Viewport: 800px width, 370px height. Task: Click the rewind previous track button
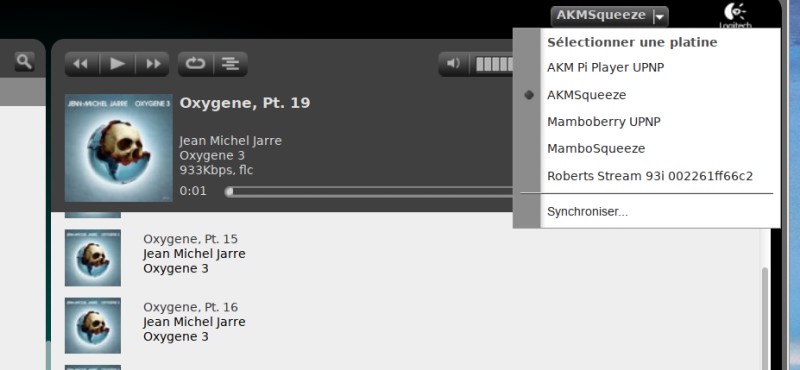coord(82,64)
